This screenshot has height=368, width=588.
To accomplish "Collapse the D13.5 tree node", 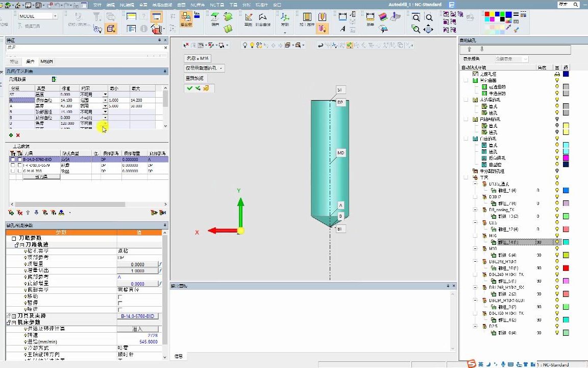I will tap(475, 184).
